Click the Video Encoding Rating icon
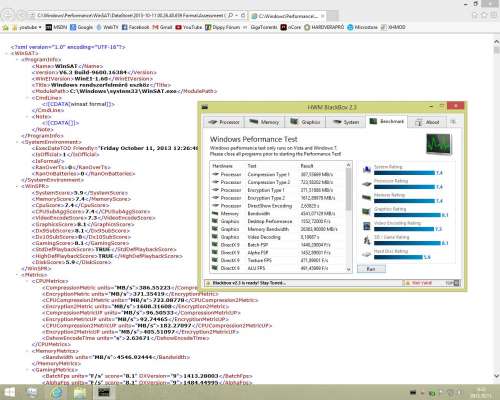This screenshot has width=500, height=400. pos(367,226)
